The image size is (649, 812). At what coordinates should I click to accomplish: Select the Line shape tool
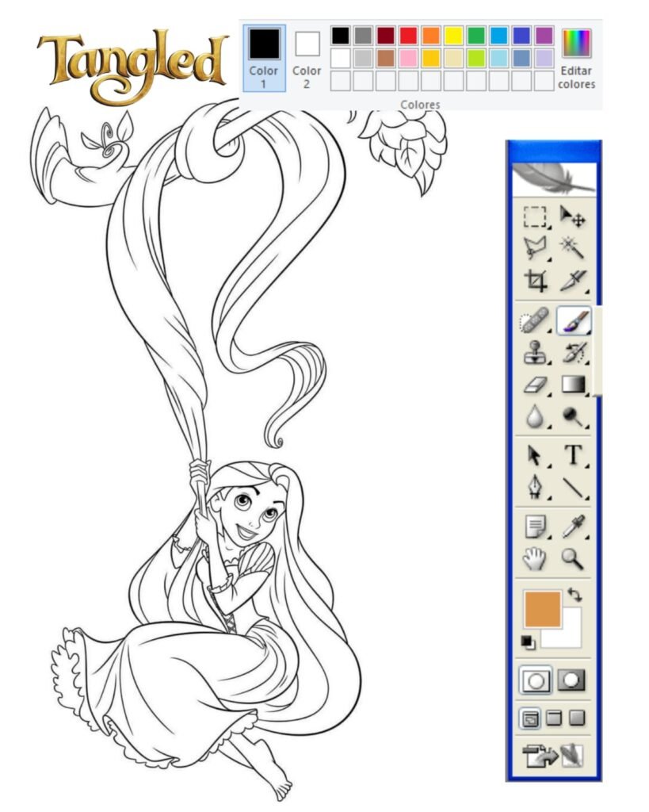coord(575,488)
